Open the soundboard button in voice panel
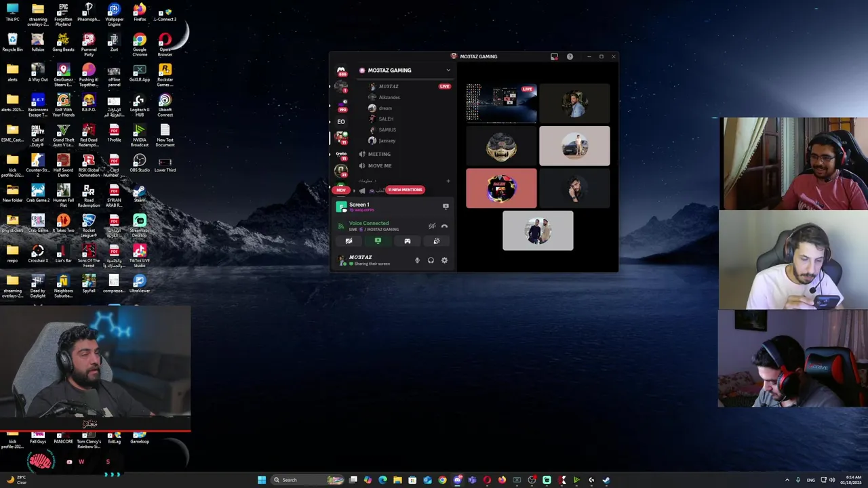Screen dimensions: 868x488 click(x=436, y=241)
